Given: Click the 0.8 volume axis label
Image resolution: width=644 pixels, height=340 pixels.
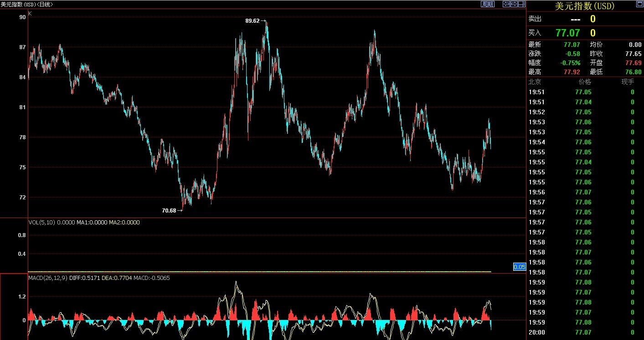Looking at the screenshot, I should click(21, 235).
